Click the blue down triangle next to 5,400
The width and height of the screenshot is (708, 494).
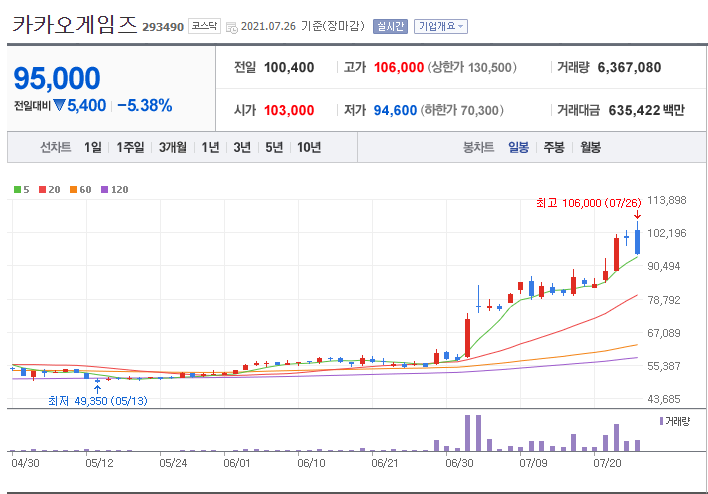pyautogui.click(x=59, y=105)
